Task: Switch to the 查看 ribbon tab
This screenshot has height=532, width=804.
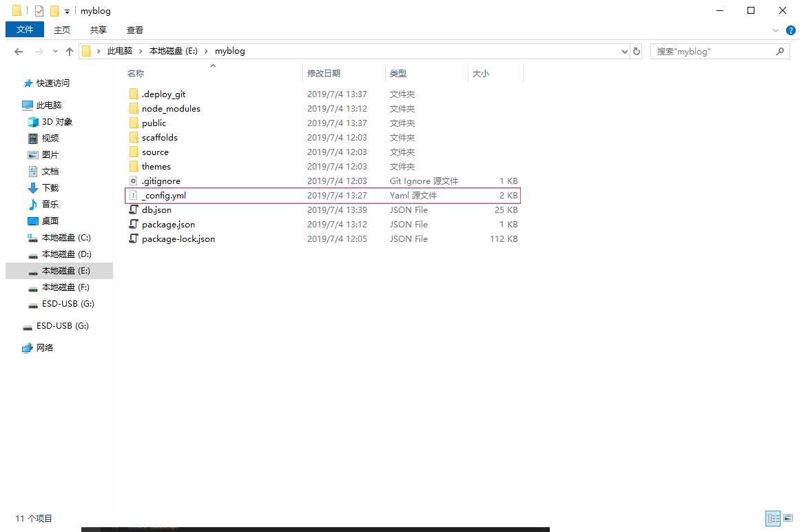Action: [135, 30]
